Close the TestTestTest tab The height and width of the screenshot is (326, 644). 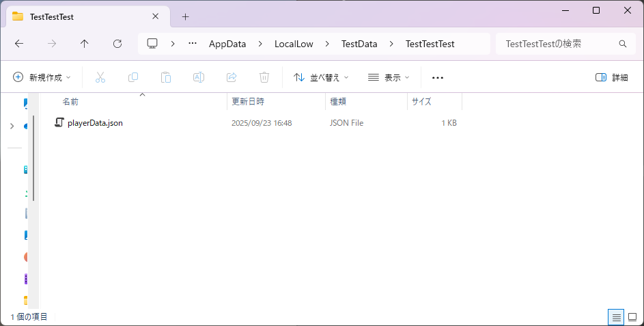click(155, 16)
